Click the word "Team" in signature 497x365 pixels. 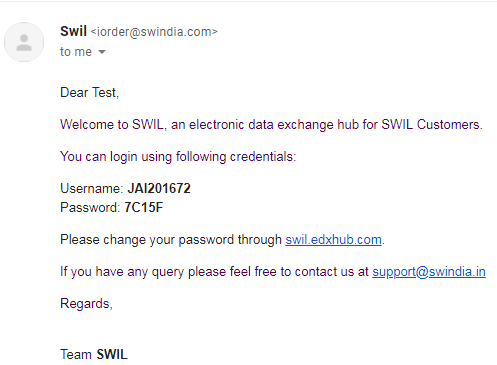[76, 354]
